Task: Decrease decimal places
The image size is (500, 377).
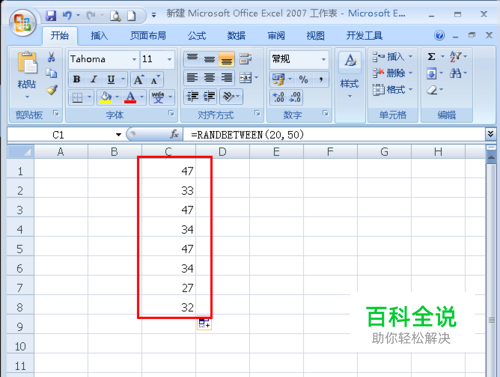Action: click(295, 97)
